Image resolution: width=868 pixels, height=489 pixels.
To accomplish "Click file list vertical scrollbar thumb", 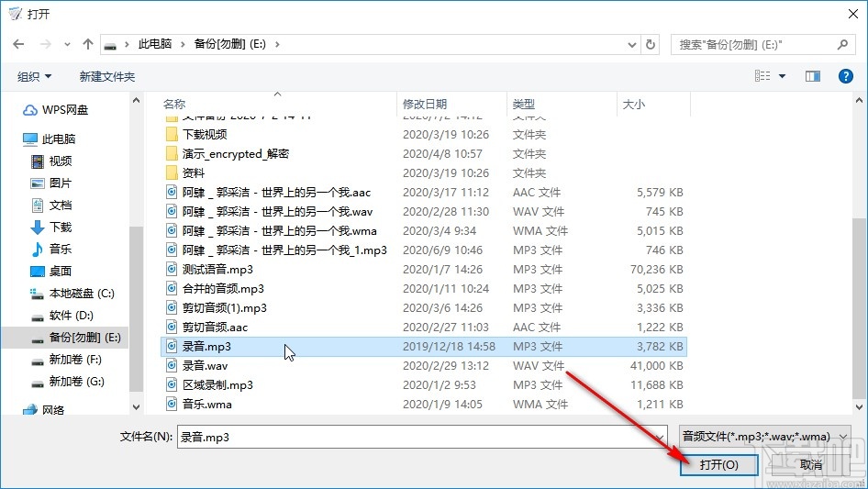I will 859,307.
